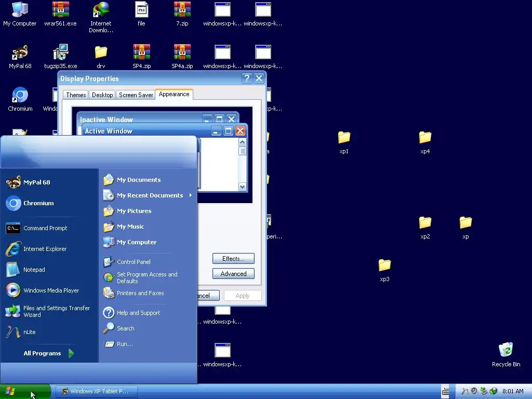The height and width of the screenshot is (399, 532).
Task: Open the folder named xp
Action: [x=465, y=228]
